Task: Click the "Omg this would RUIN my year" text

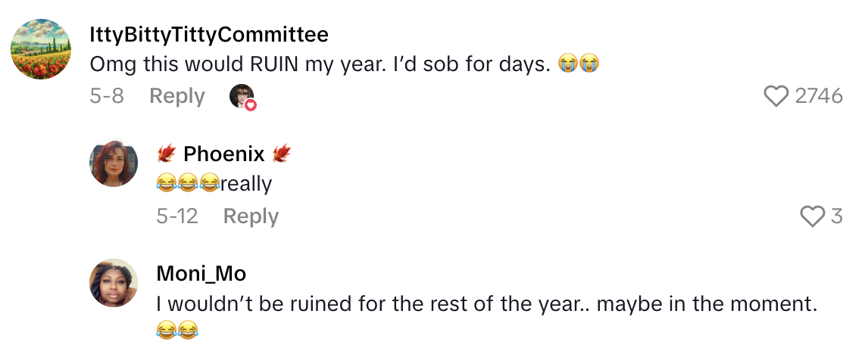Action: coord(318,64)
